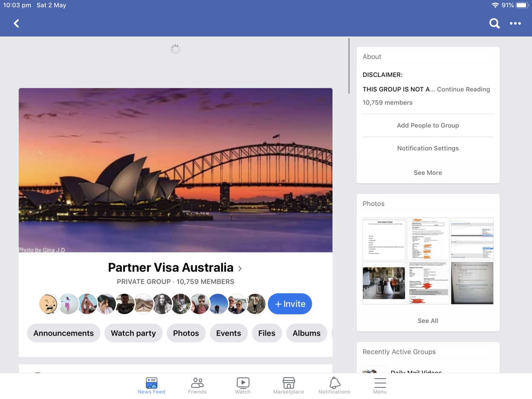The height and width of the screenshot is (399, 532).
Task: Open the Files pill
Action: pyautogui.click(x=267, y=333)
